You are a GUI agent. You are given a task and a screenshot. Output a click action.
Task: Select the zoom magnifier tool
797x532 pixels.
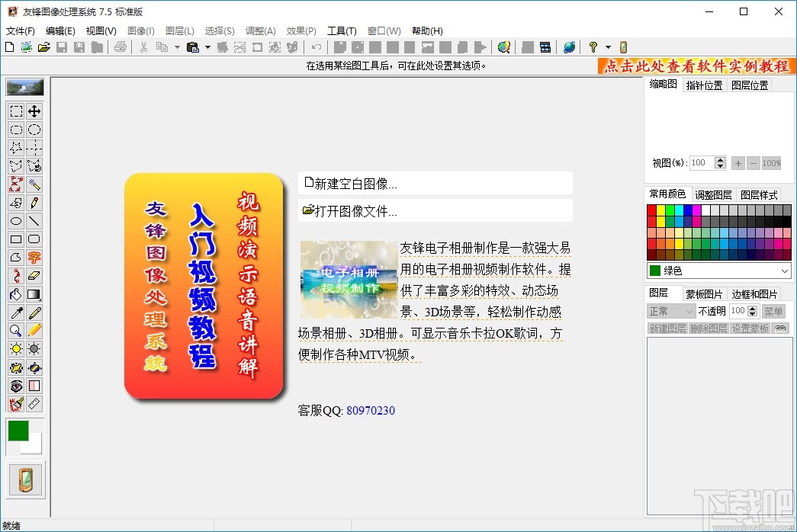[x=16, y=331]
